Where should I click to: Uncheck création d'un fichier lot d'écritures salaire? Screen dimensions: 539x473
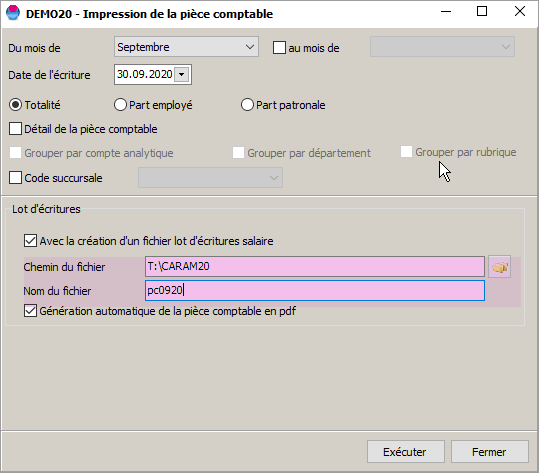(x=30, y=241)
